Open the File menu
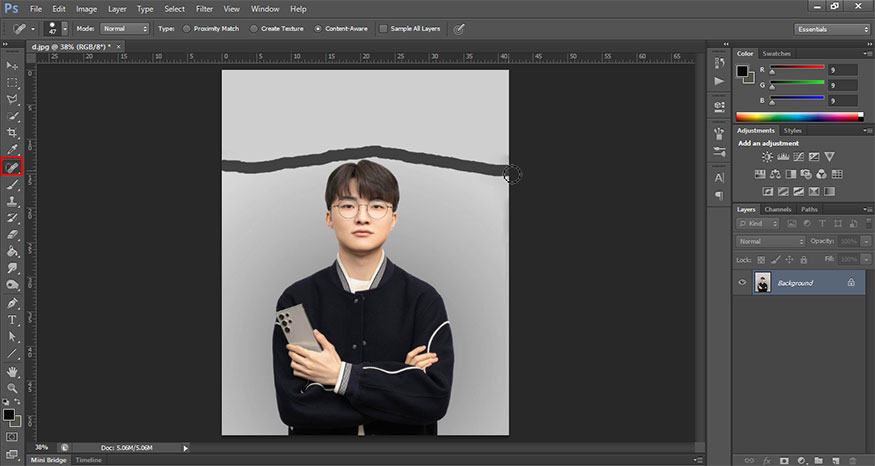 pos(36,9)
